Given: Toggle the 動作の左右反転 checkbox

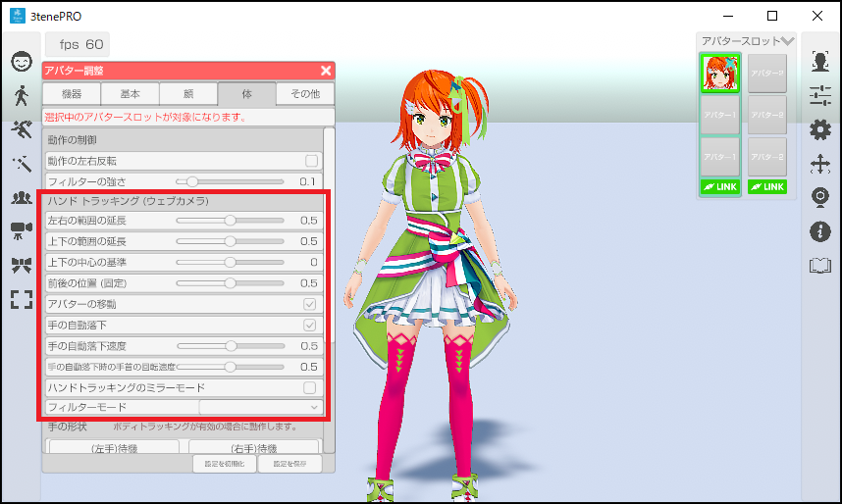Looking at the screenshot, I should click(311, 161).
